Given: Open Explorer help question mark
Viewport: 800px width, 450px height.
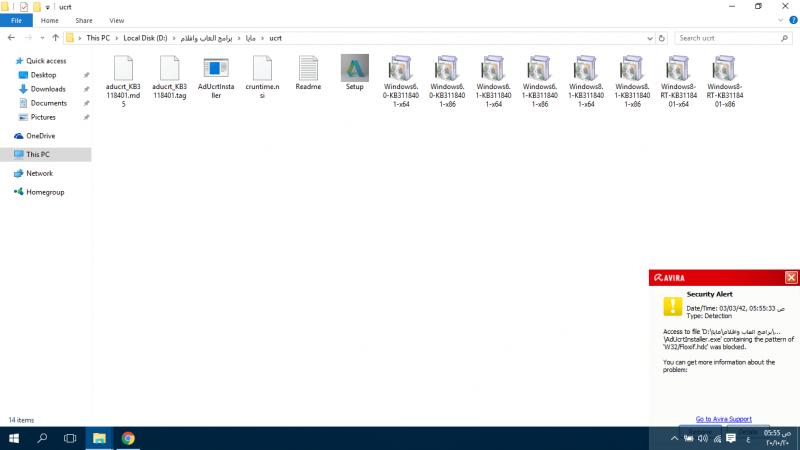Looking at the screenshot, I should click(x=793, y=20).
